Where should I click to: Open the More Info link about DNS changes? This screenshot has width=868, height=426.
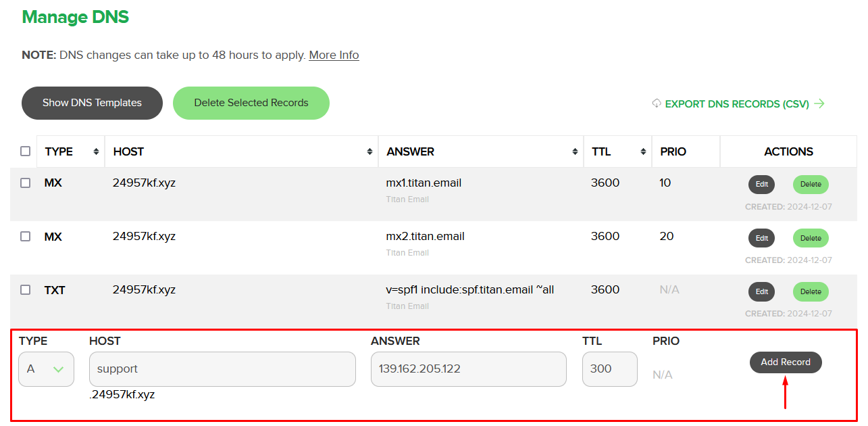(334, 55)
